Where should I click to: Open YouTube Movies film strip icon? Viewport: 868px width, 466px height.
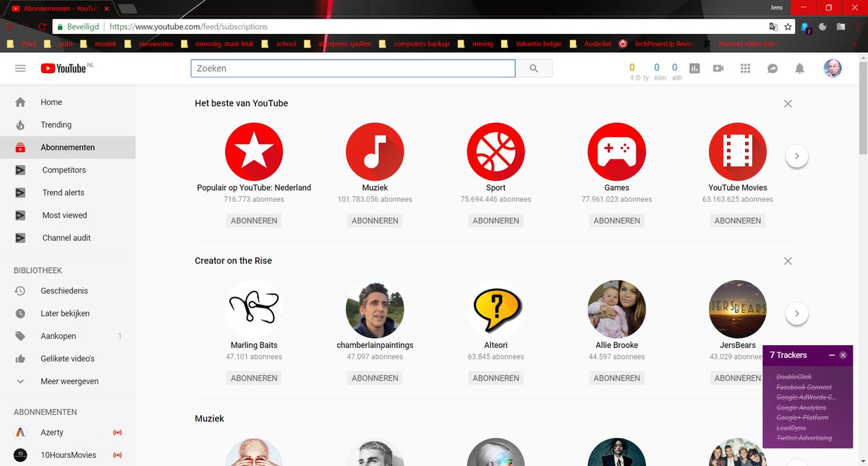tap(738, 152)
